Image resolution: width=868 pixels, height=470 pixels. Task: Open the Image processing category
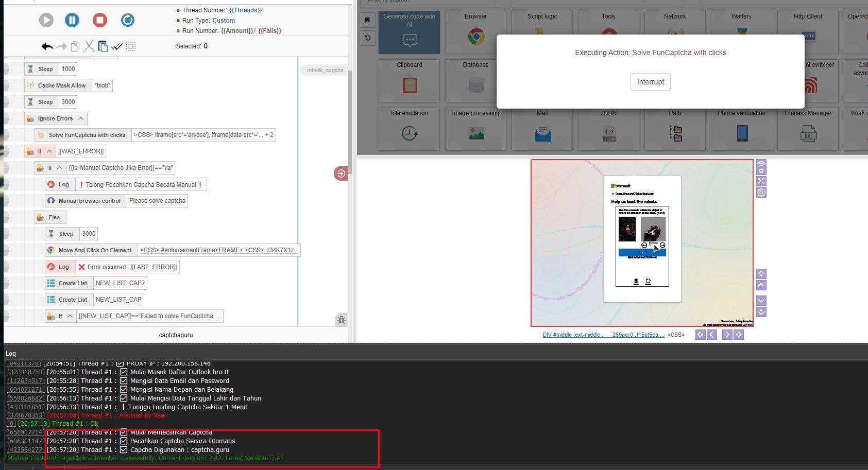click(475, 128)
